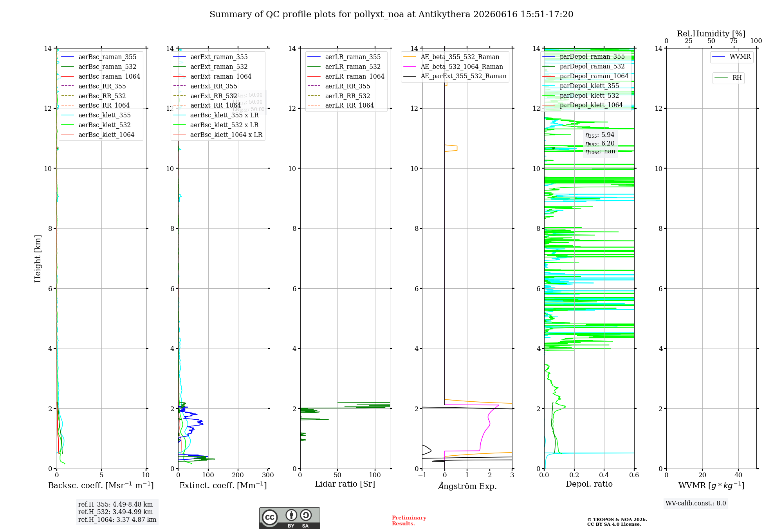Click the Lidar ratio [Sr] axis label
783x532 pixels.
click(345, 484)
